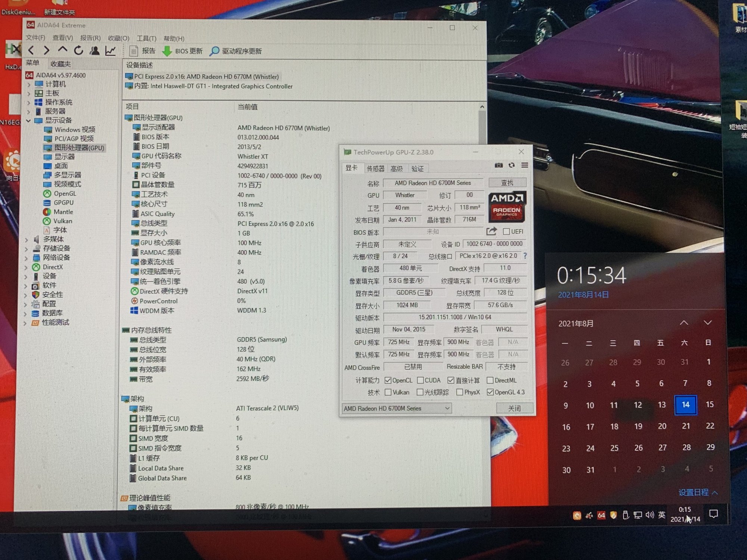Expand the 多媒体 tree node
The image size is (747, 560).
click(27, 239)
